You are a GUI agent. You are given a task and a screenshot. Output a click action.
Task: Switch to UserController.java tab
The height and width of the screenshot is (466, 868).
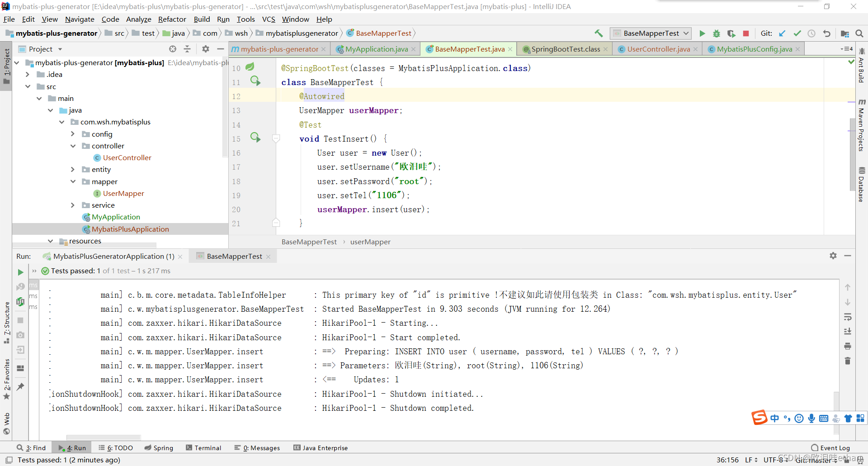tap(658, 49)
